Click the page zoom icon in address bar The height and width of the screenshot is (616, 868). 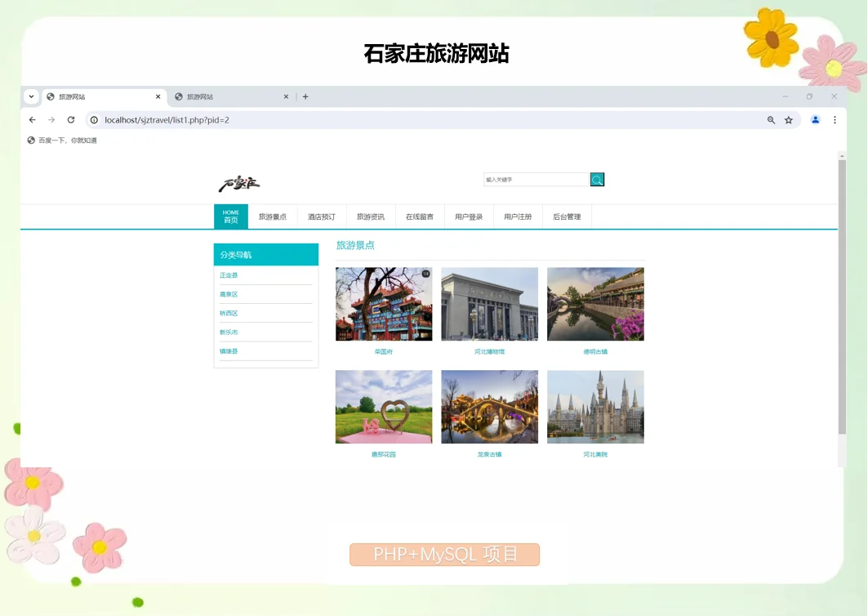pos(769,119)
